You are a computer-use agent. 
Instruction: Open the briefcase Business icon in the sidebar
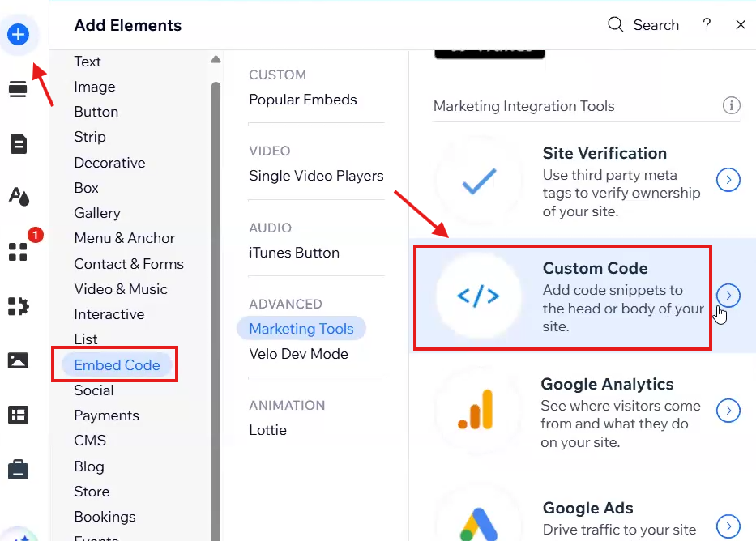18,469
